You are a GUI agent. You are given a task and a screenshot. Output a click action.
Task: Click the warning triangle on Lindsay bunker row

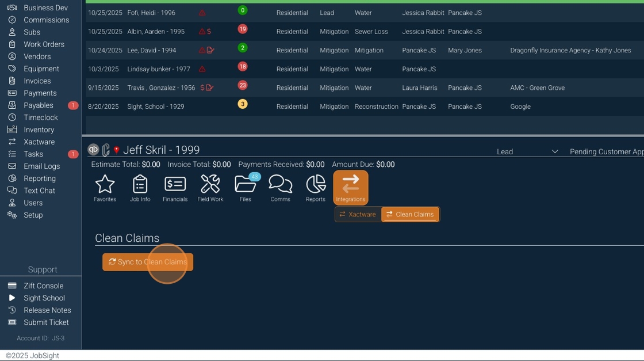pyautogui.click(x=202, y=69)
